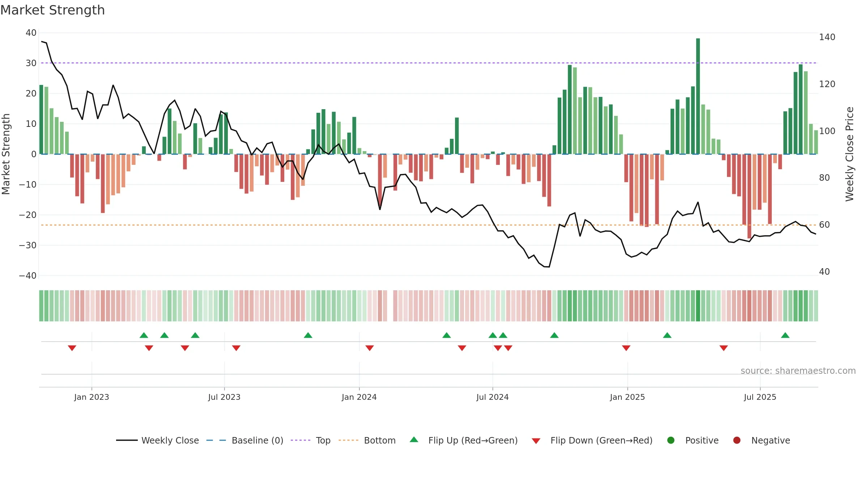Select the Positive legend entry
This screenshot has height=488, width=868.
[693, 440]
